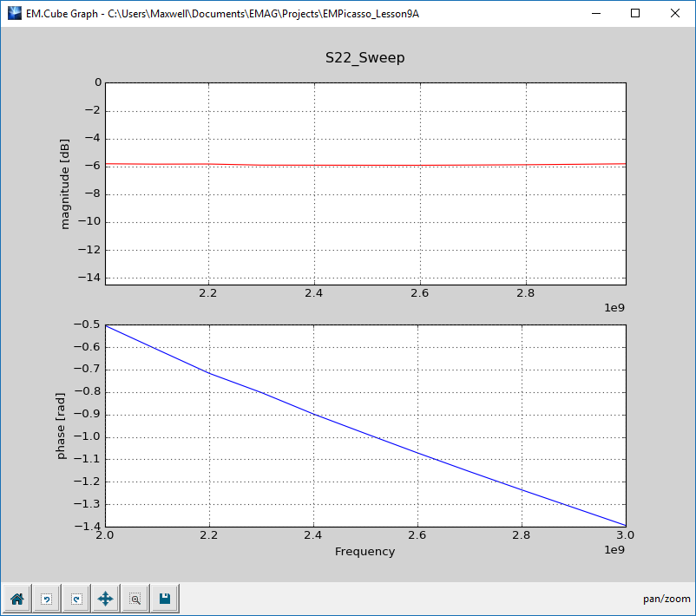Viewport: 696px width, 616px height.
Task: Click the blue phase curve
Action: [x=365, y=433]
